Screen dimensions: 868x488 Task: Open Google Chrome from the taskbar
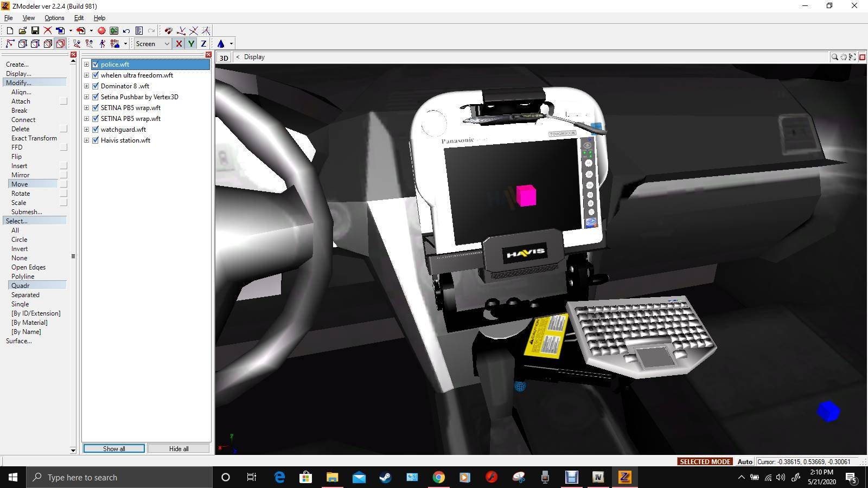[x=438, y=477]
